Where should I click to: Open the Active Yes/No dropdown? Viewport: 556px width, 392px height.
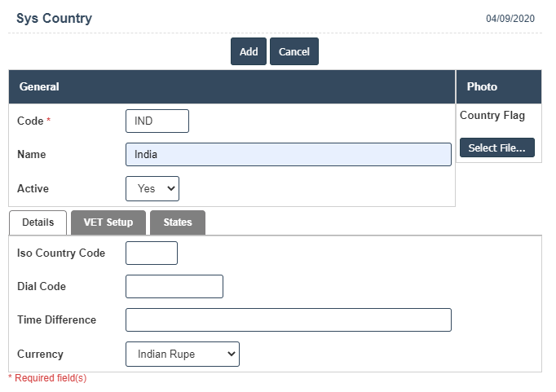pyautogui.click(x=152, y=188)
